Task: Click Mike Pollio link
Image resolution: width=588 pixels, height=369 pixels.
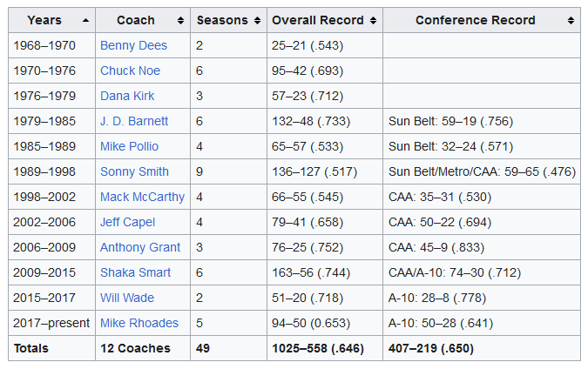Action: pyautogui.click(x=129, y=146)
